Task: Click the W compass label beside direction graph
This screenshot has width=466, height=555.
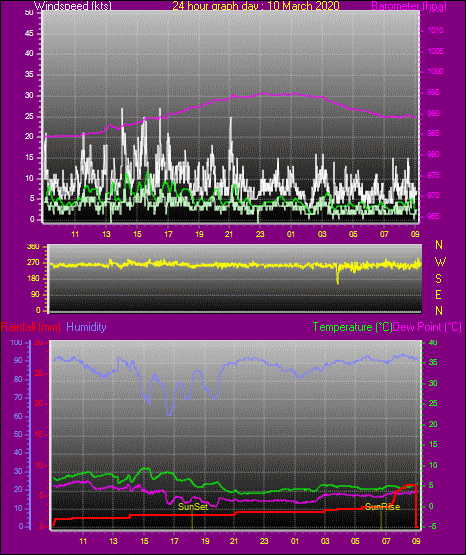Action: 440,262
